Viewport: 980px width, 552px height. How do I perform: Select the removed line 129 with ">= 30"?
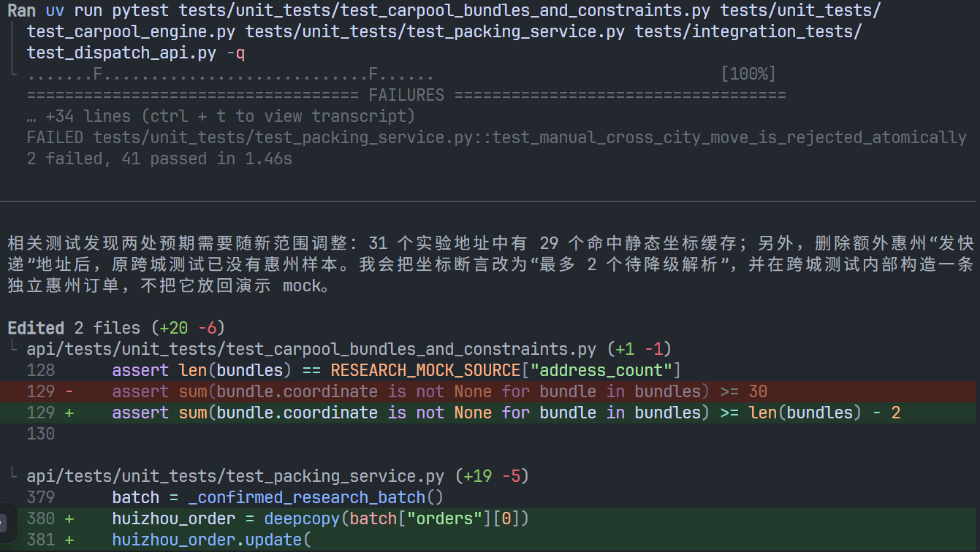coord(490,391)
